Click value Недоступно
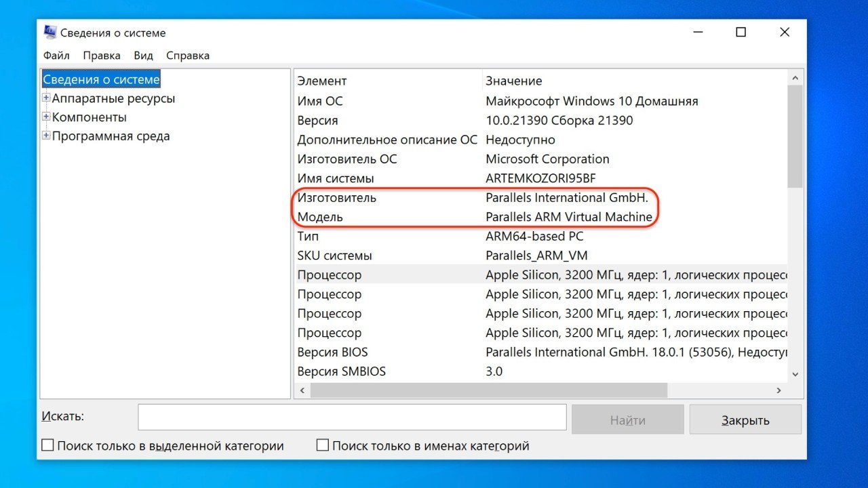The image size is (868, 488). (520, 140)
